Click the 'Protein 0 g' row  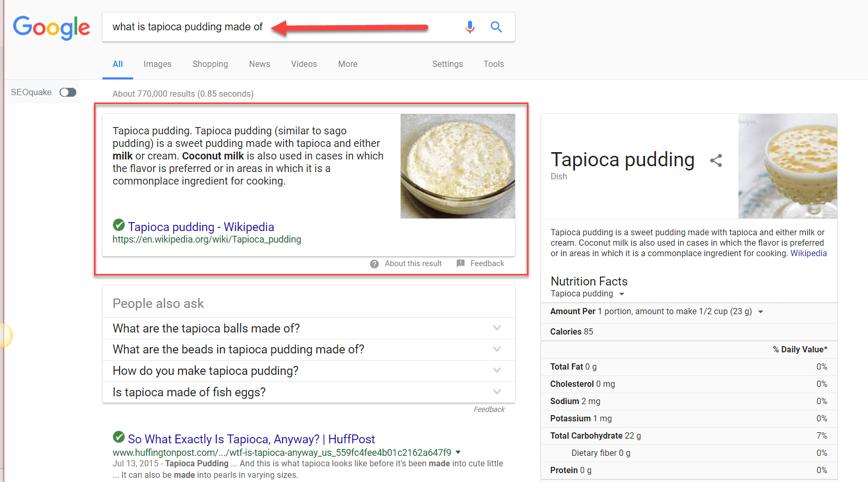click(x=689, y=470)
